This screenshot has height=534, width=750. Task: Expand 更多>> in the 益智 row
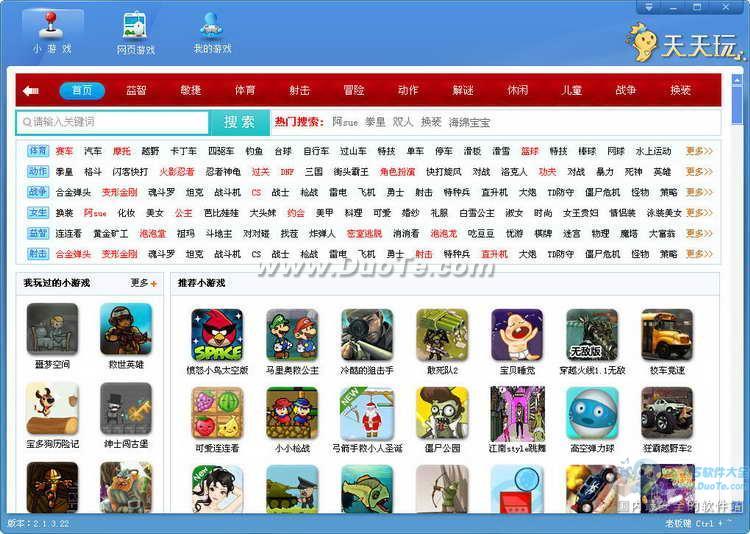coord(699,234)
